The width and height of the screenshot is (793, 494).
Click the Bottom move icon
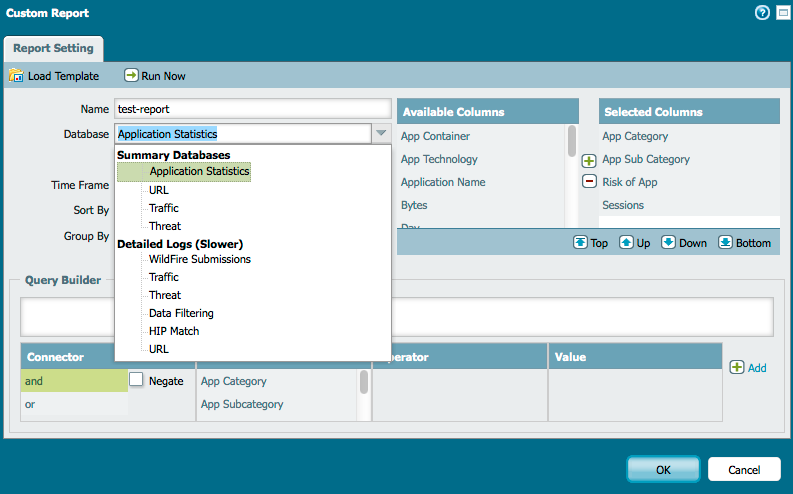pyautogui.click(x=725, y=242)
